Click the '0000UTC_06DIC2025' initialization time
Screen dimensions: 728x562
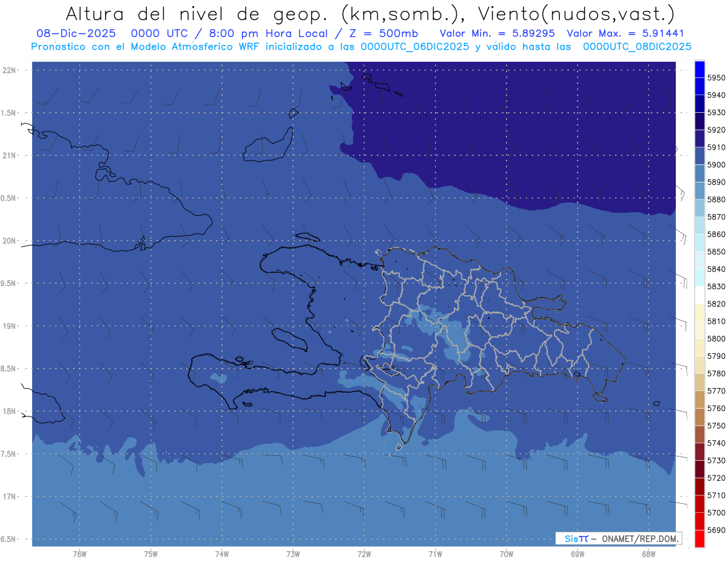[414, 47]
